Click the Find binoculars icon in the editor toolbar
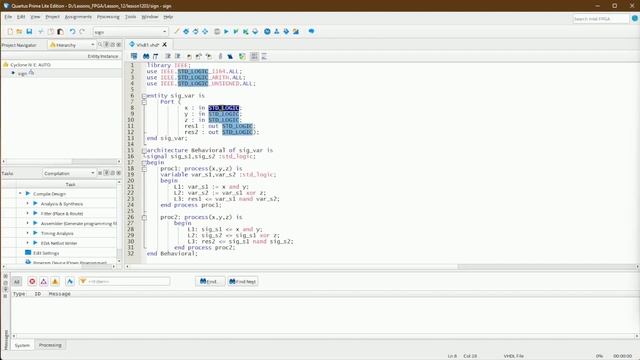Image resolution: width=640 pixels, height=360 pixels. click(146, 56)
